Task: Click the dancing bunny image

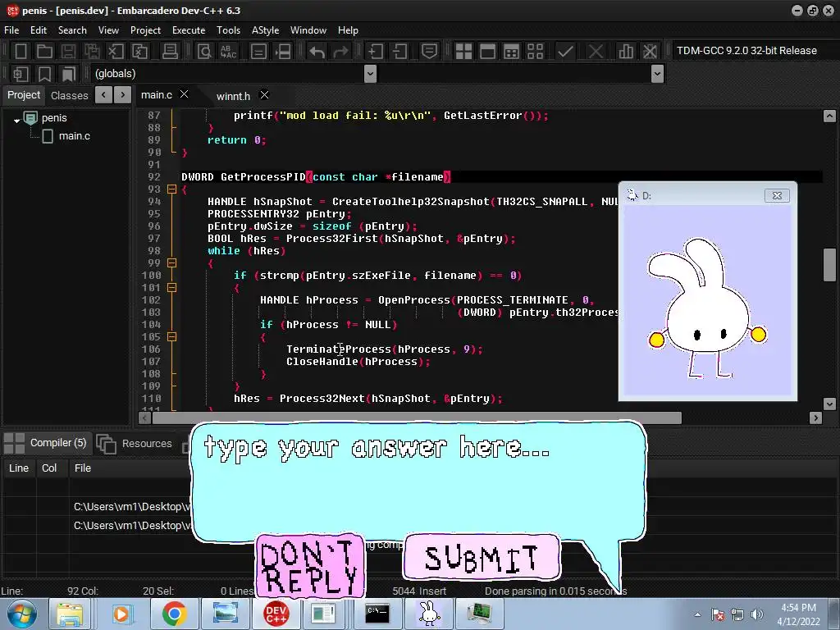Action: point(707,308)
